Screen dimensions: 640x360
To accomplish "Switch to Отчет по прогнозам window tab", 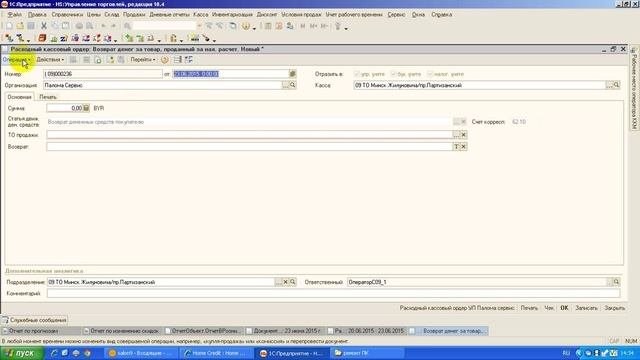I will 41,331.
